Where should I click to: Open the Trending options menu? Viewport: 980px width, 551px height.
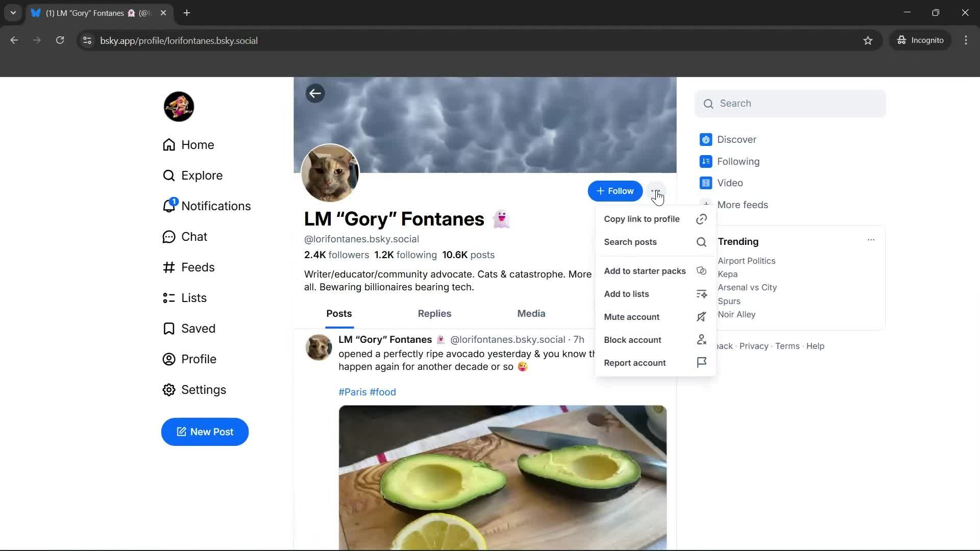click(x=871, y=239)
